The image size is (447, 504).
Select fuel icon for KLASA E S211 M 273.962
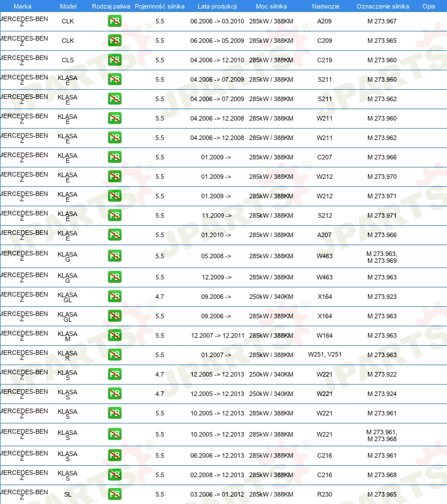tap(114, 99)
